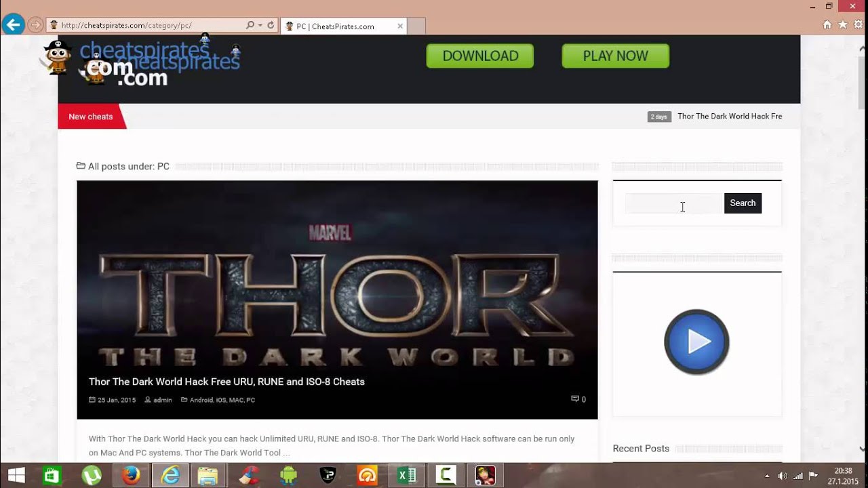Open the Favorites star icon
This screenshot has height=488, width=868.
(x=843, y=24)
